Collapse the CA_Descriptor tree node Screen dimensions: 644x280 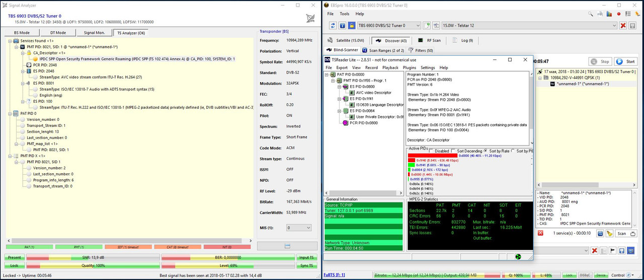click(23, 53)
